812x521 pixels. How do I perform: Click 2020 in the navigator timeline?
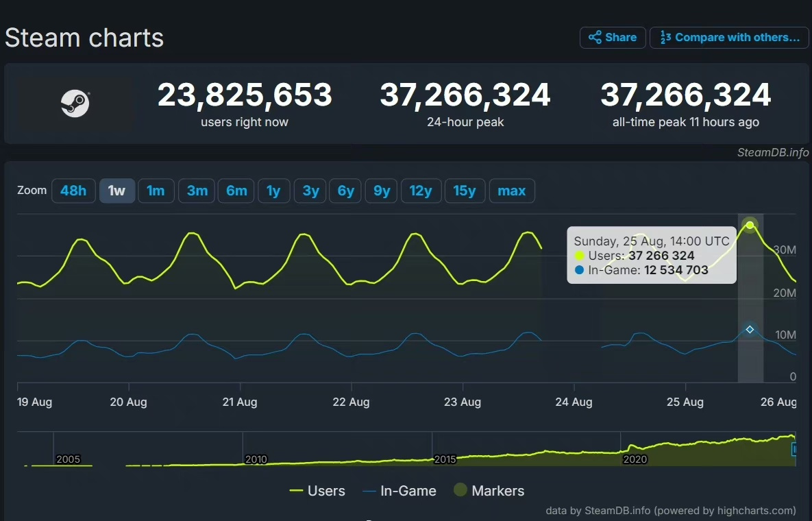(635, 459)
